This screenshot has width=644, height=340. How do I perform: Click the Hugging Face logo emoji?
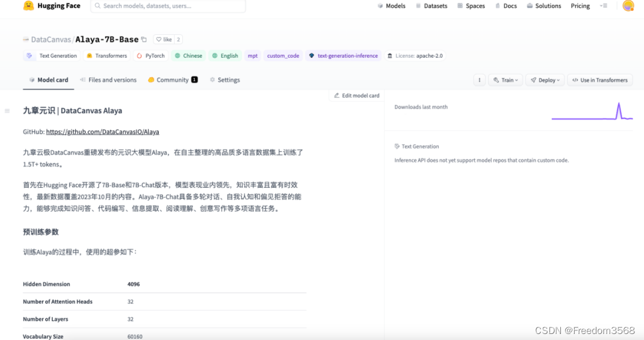pos(28,6)
